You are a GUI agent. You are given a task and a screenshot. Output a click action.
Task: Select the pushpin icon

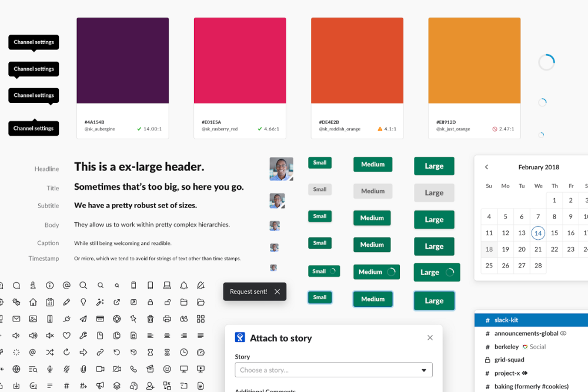(x=133, y=319)
